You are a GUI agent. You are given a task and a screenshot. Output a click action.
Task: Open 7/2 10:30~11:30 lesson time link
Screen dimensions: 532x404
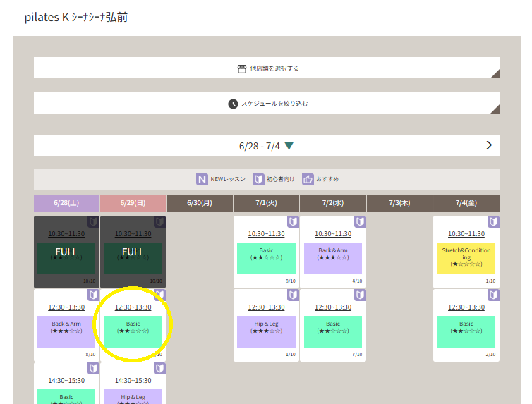(333, 234)
